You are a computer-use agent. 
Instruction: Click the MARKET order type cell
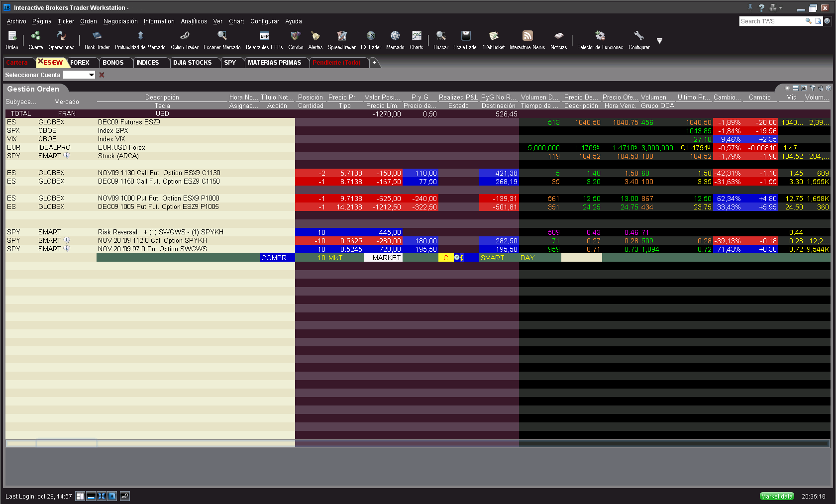coord(386,258)
